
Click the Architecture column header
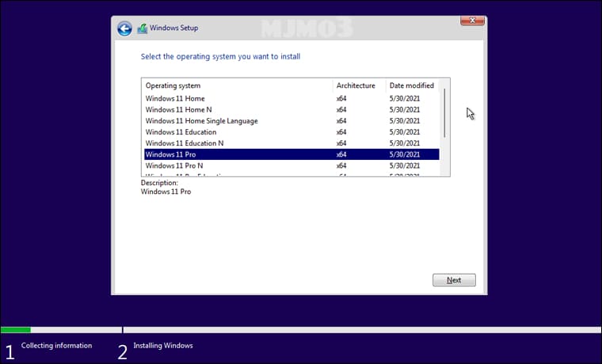359,85
